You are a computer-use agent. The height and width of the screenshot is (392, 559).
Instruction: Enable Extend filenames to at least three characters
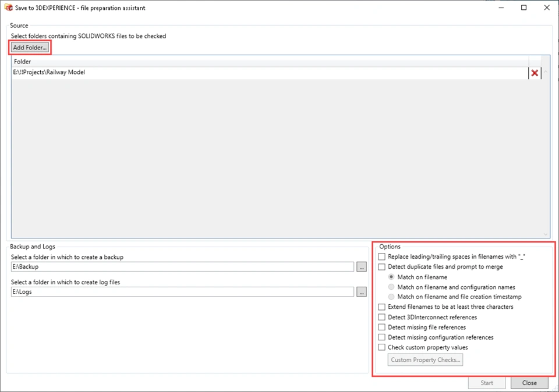click(382, 307)
